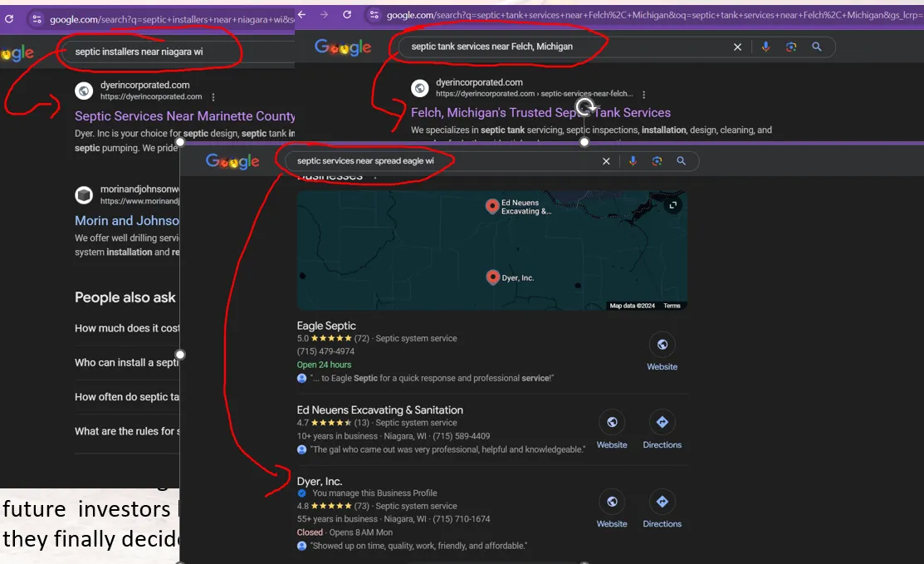Open the Eagle Septic business listing
Viewport: 924px width, 564px height.
[x=326, y=326]
